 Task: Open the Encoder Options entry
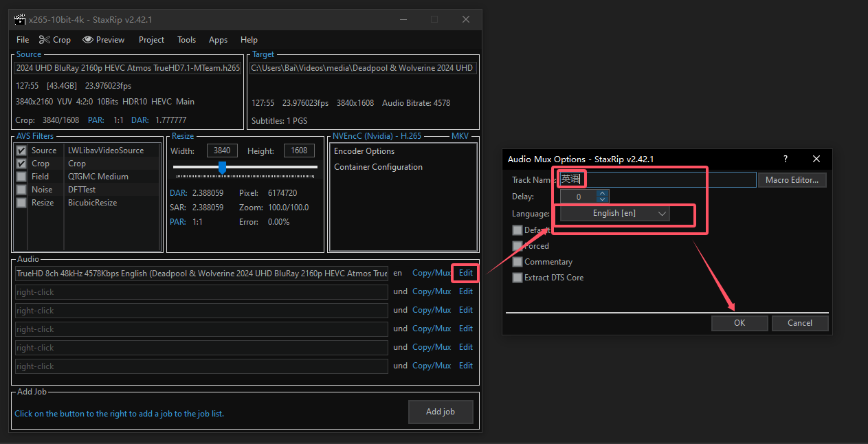click(364, 151)
